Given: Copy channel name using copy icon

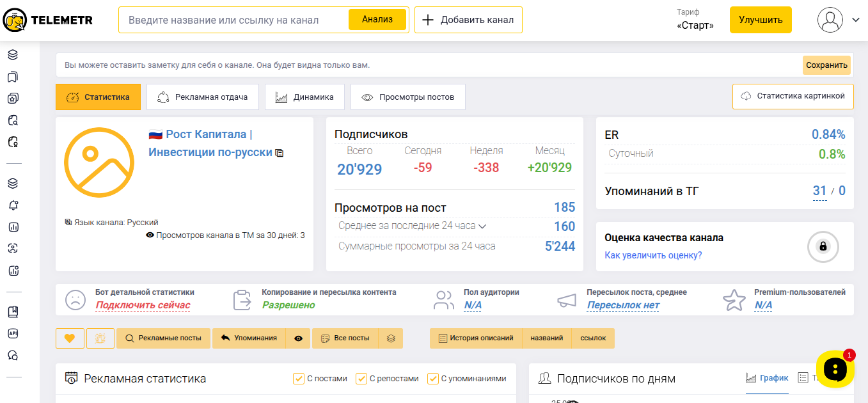Looking at the screenshot, I should (279, 153).
